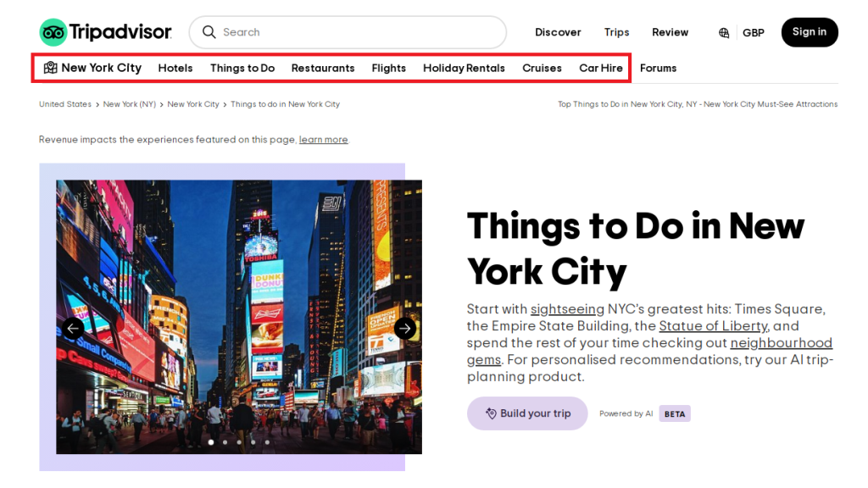
Task: Select the last carousel dot
Action: pos(267,442)
